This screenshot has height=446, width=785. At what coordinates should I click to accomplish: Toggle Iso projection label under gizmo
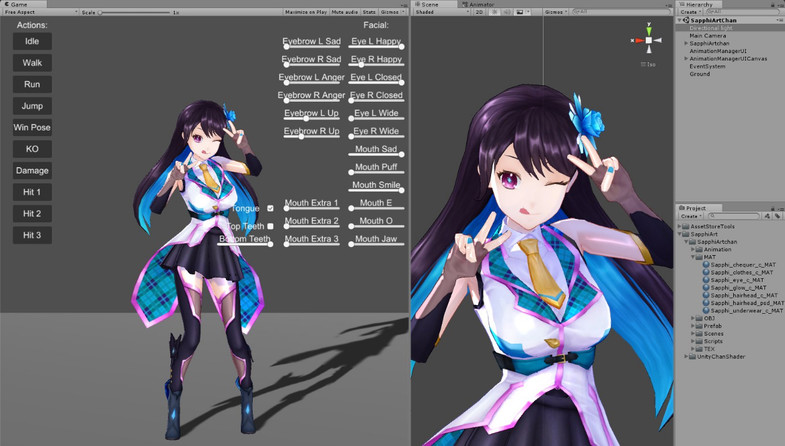coord(648,64)
